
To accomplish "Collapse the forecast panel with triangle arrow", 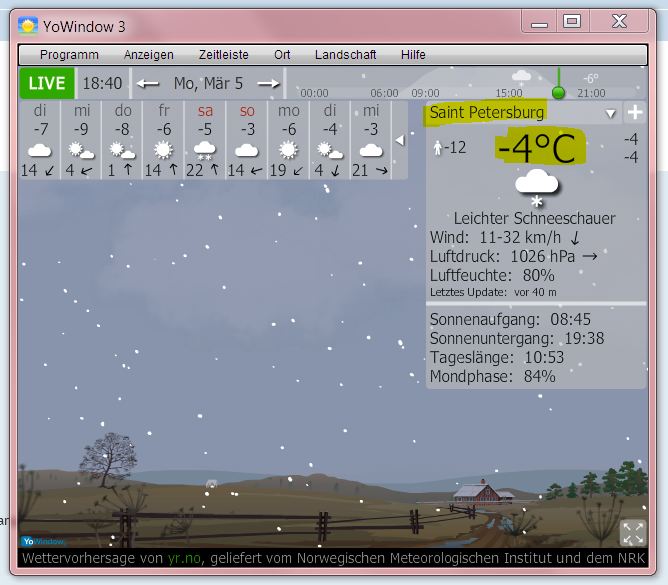I will pos(400,140).
